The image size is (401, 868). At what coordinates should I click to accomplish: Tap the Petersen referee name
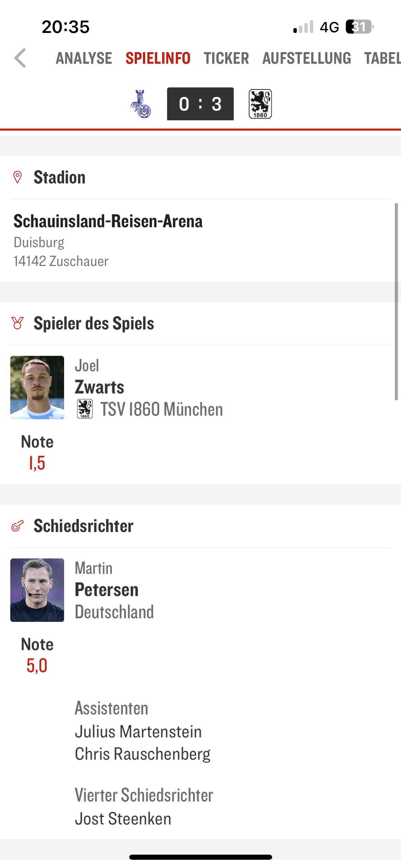(107, 590)
